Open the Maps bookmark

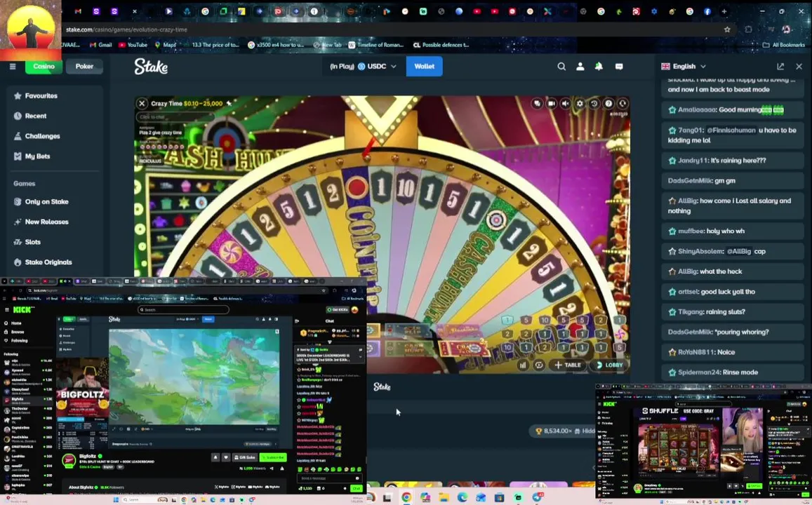point(166,45)
